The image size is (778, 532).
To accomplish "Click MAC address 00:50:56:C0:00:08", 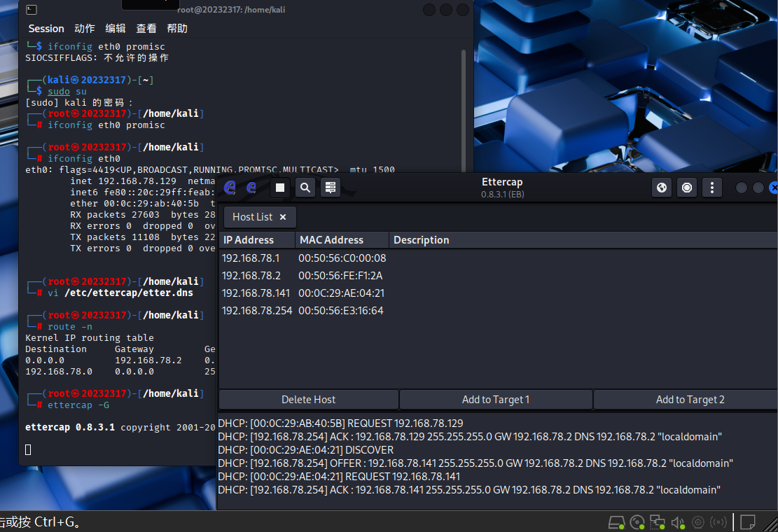I will point(342,258).
